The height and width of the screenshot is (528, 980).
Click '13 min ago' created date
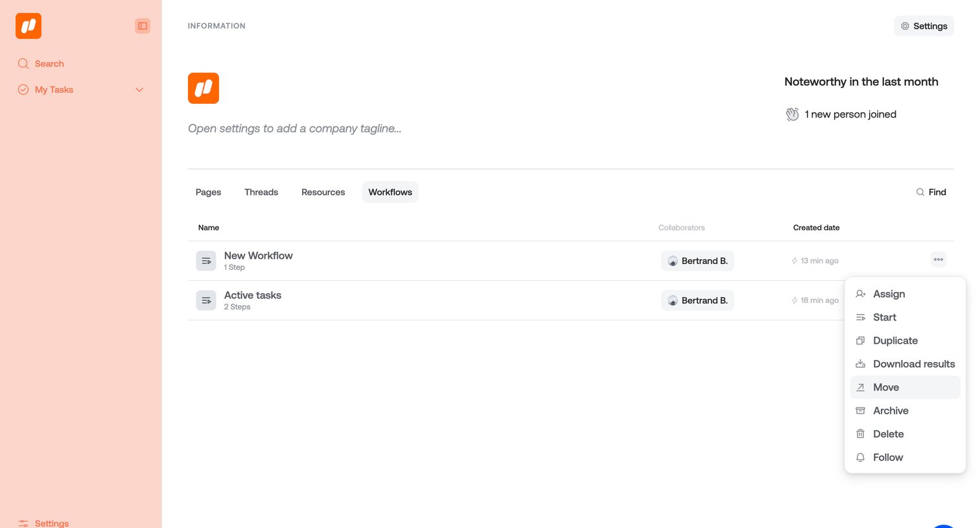819,261
